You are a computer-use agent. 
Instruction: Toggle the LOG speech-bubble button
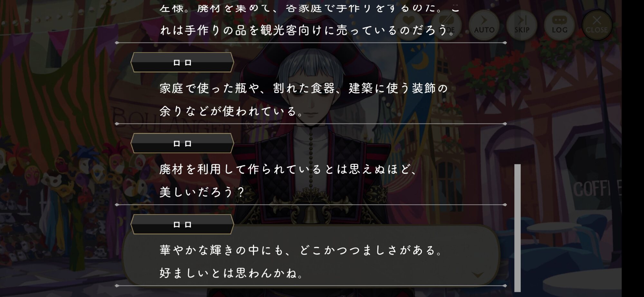pos(559,25)
